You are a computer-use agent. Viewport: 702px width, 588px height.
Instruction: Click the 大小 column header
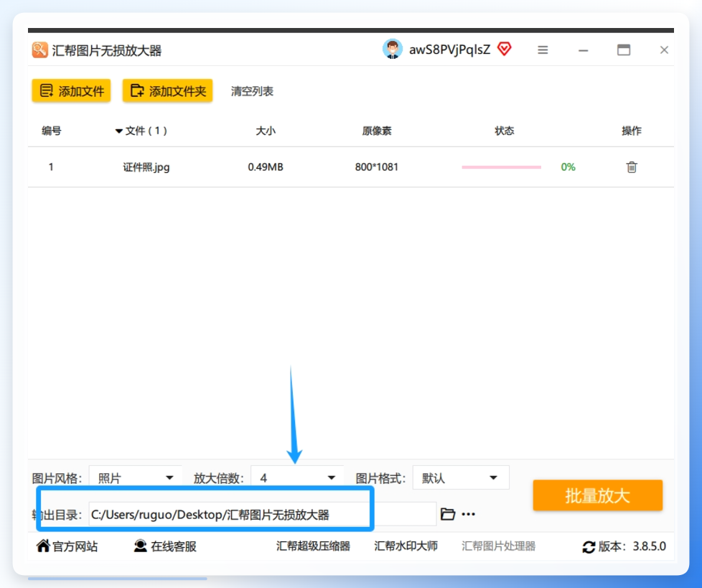point(266,131)
